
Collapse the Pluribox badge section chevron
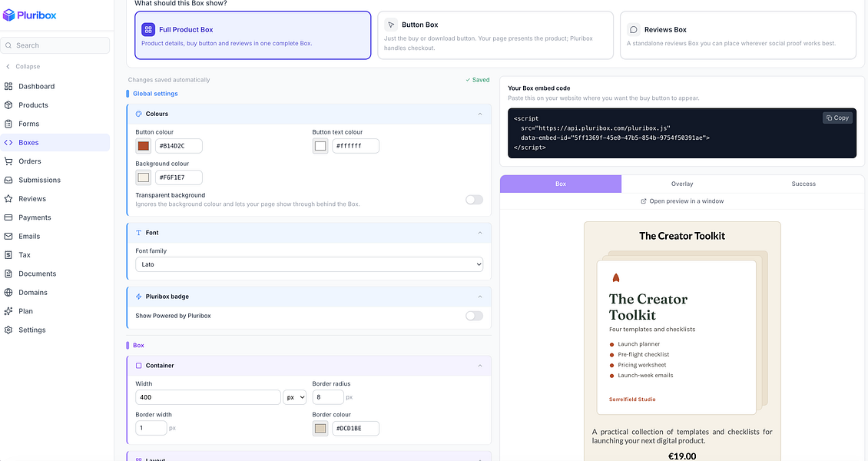pos(480,297)
